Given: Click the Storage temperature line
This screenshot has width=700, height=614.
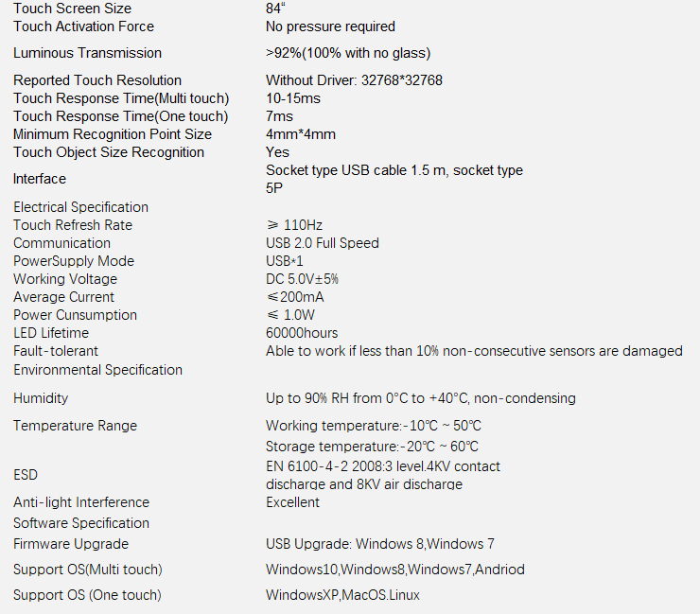Looking at the screenshot, I should tap(372, 447).
